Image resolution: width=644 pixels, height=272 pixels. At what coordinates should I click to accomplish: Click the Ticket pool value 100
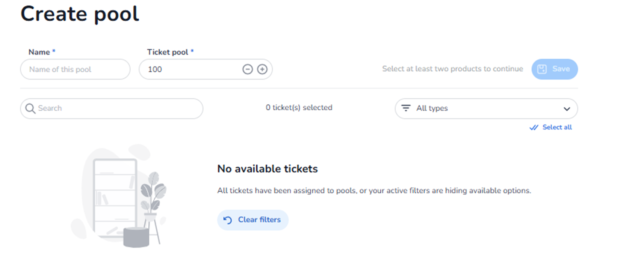tap(155, 69)
